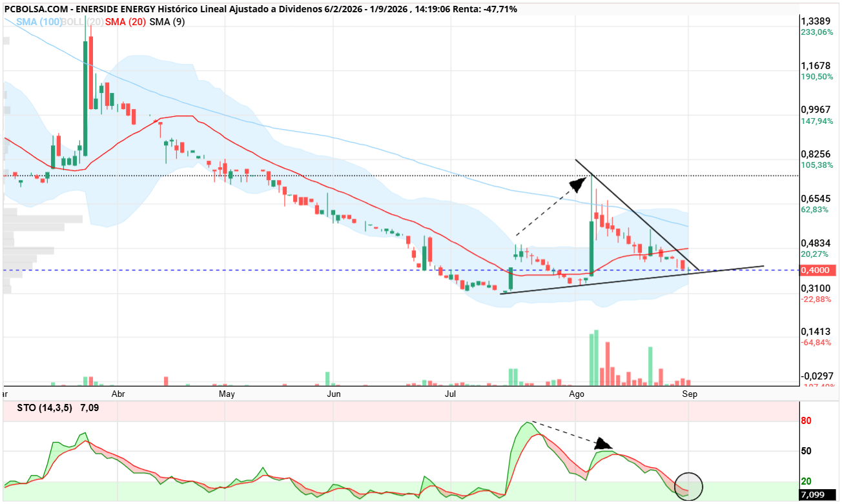Click the Jun month label
This screenshot has width=842, height=504.
pos(334,393)
